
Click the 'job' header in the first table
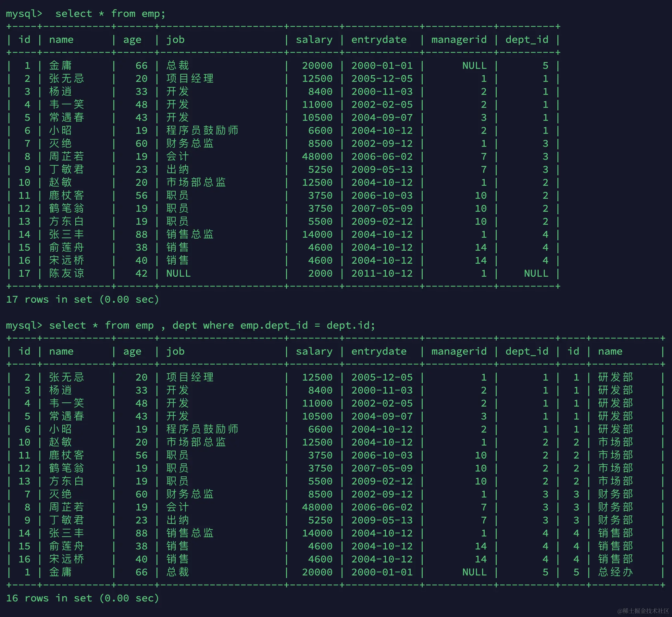point(175,40)
